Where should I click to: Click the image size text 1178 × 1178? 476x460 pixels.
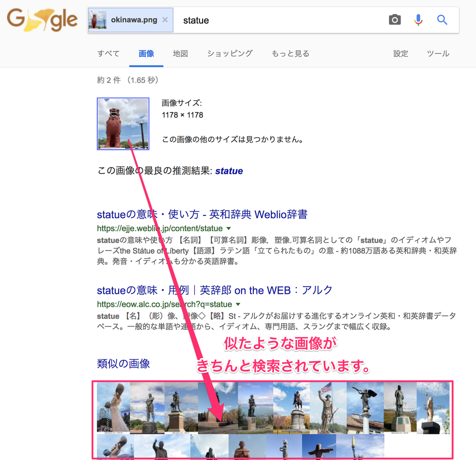(x=182, y=115)
